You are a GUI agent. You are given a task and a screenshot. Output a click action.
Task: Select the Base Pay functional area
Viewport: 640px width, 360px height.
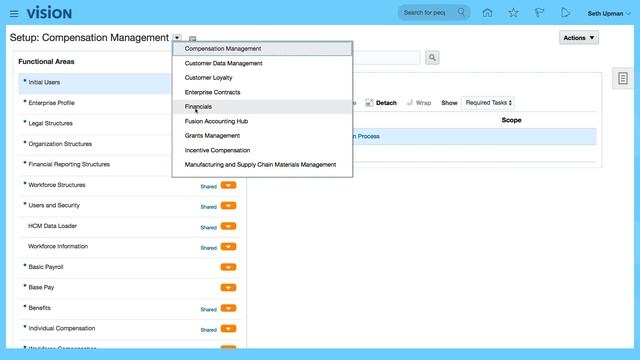pos(41,287)
